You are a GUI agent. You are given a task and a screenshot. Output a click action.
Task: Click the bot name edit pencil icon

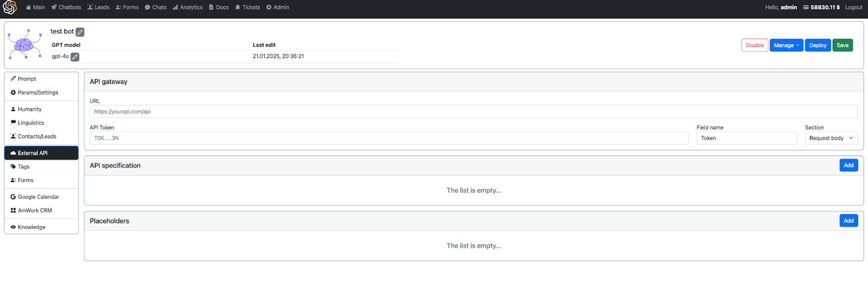pyautogui.click(x=80, y=32)
